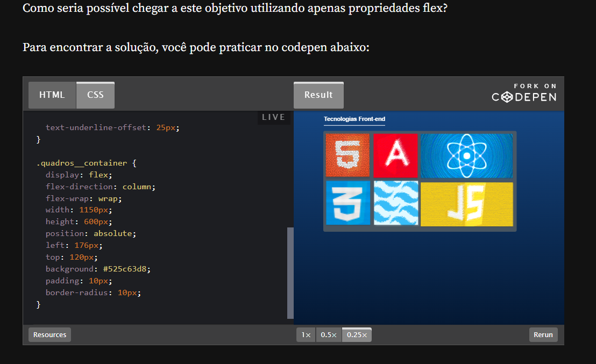Set preview zoom to 0.25×

[357, 335]
